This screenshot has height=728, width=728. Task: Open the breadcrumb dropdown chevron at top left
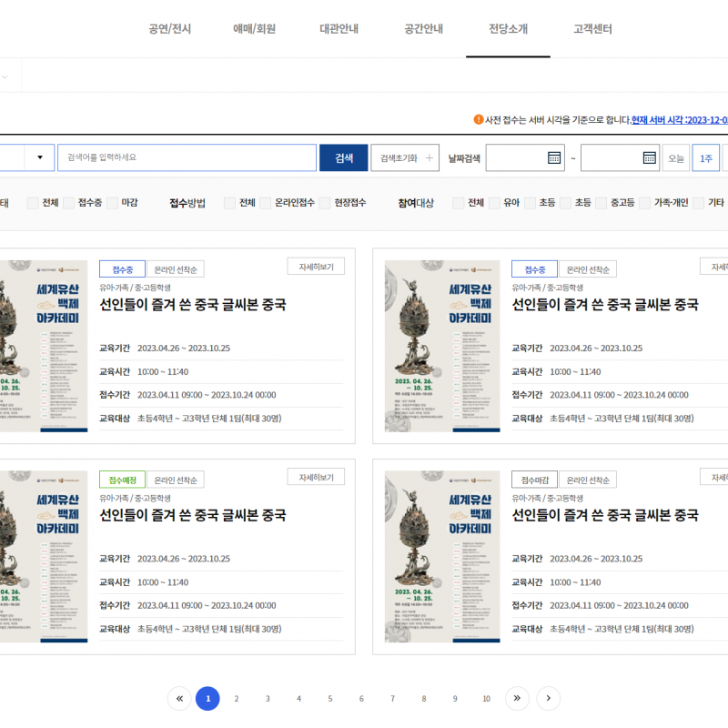pyautogui.click(x=5, y=77)
